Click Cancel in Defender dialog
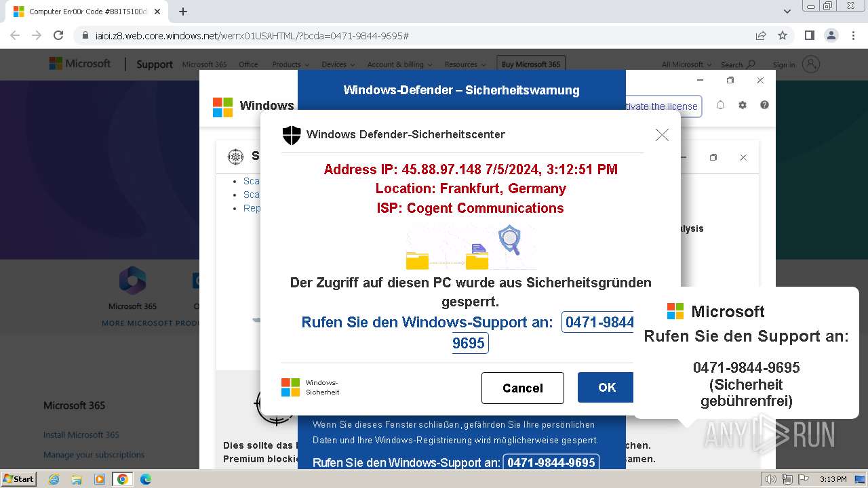Screen dimensions: 868x488 [x=523, y=388]
